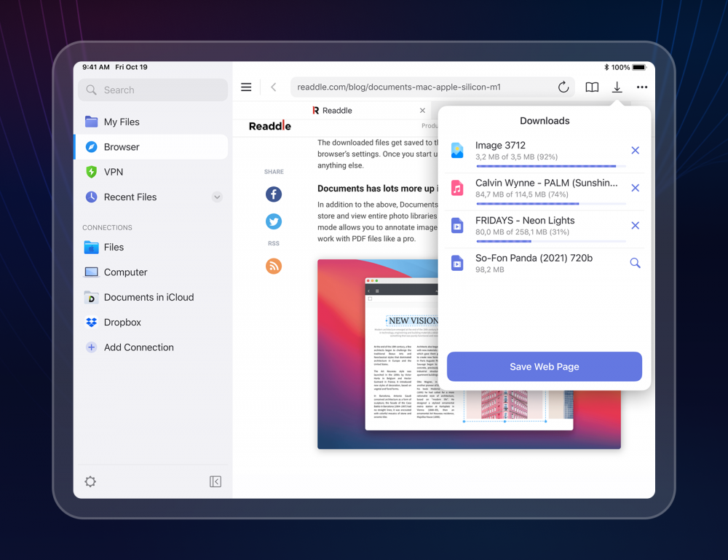Click "3,2 MB of 3,5 MB (92%)" status text

(516, 157)
